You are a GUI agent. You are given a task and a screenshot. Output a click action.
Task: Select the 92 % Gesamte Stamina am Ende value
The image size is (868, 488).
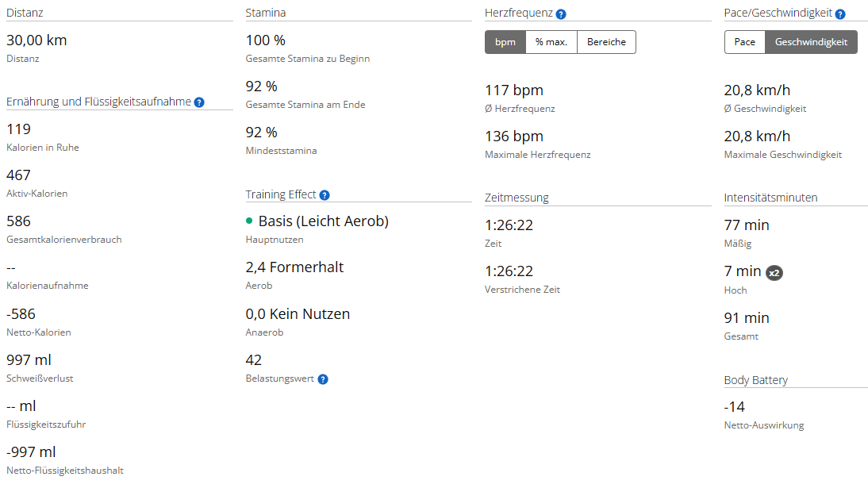(261, 86)
